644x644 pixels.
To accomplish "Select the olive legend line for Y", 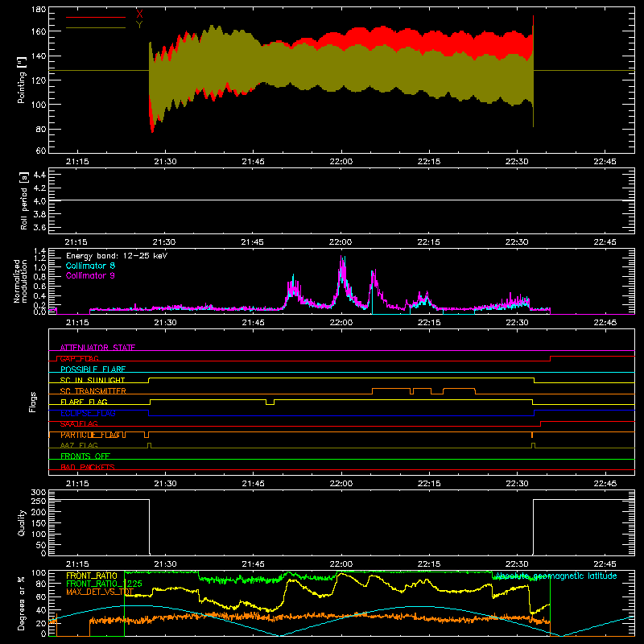I will click(x=96, y=28).
